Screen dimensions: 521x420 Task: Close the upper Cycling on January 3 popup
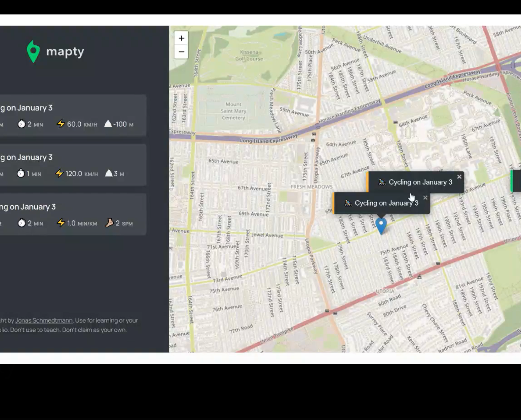click(459, 177)
